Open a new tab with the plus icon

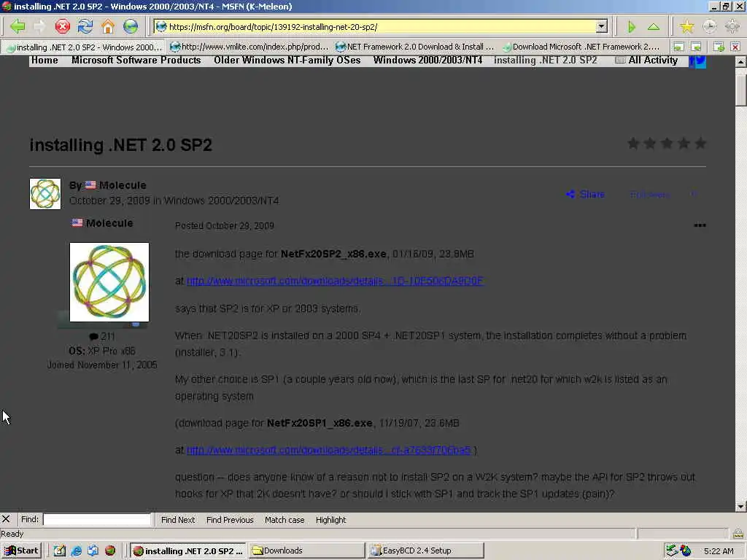(719, 47)
